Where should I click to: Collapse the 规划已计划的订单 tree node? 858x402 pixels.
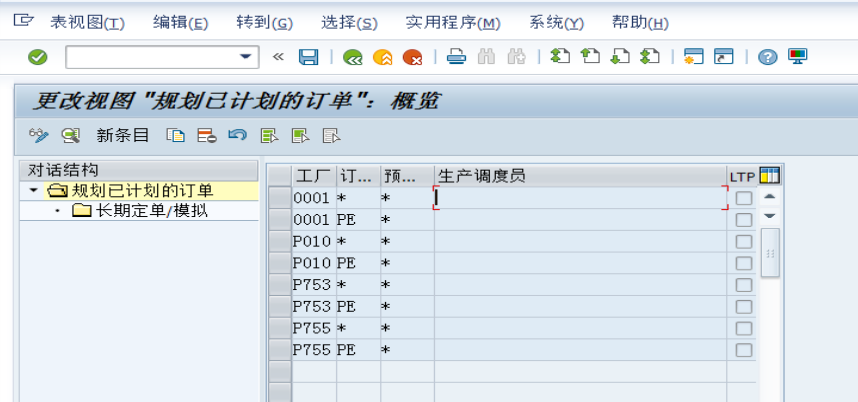click(x=34, y=190)
